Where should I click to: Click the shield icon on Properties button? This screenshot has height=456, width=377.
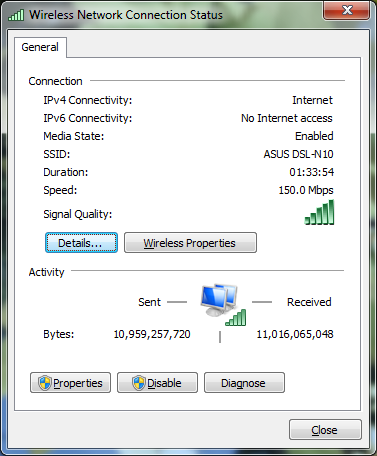pos(45,383)
